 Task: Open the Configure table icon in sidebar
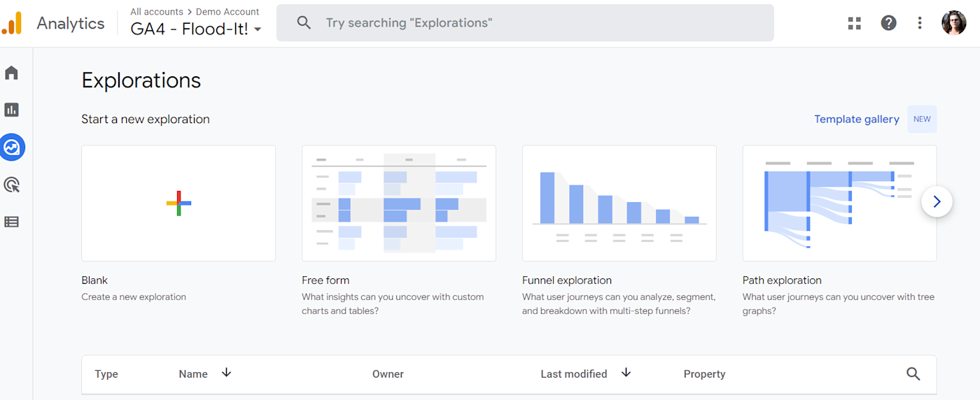pos(11,222)
